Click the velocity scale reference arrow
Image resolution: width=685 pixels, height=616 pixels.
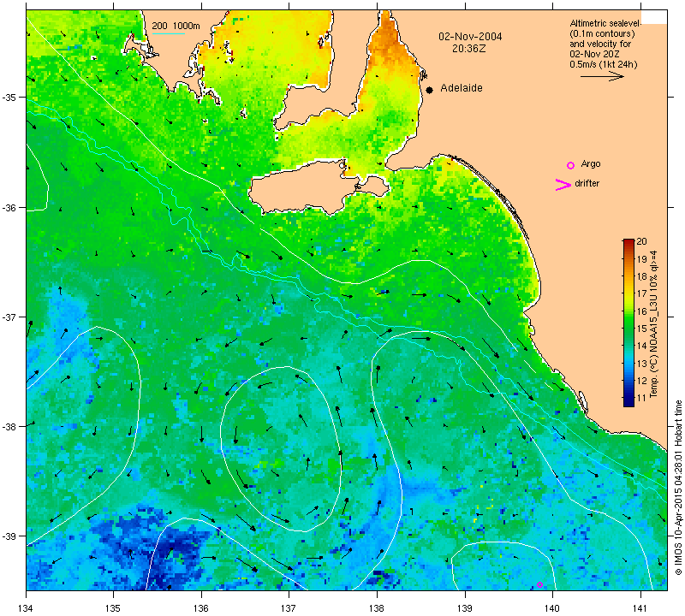tap(602, 76)
